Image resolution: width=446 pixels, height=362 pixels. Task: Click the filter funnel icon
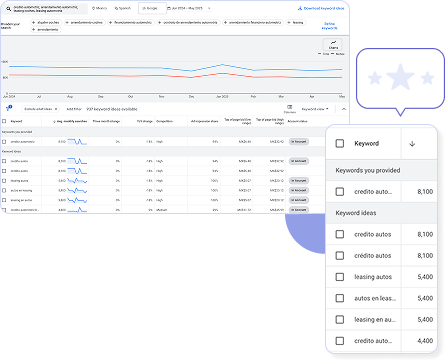click(9, 108)
